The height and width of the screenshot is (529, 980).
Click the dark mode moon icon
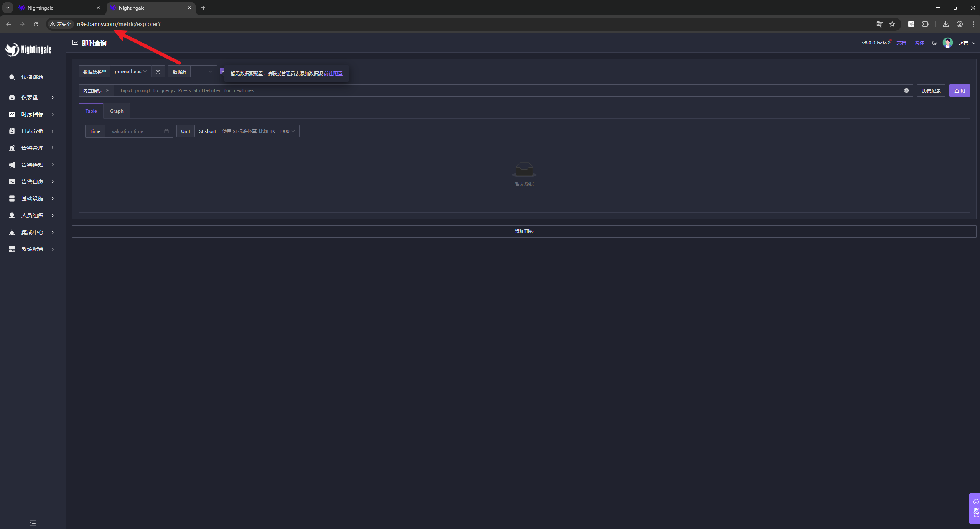[934, 43]
